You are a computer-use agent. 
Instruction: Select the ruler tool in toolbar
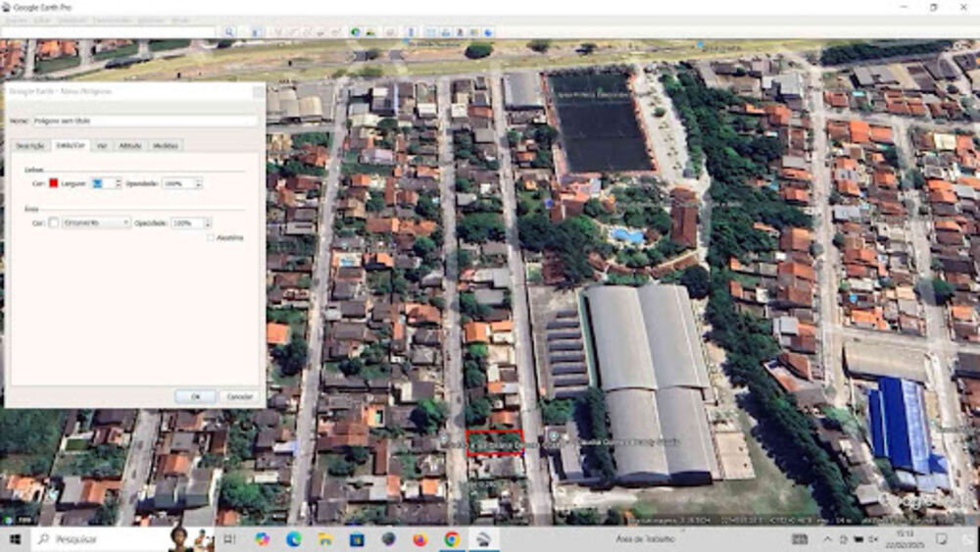tap(411, 32)
